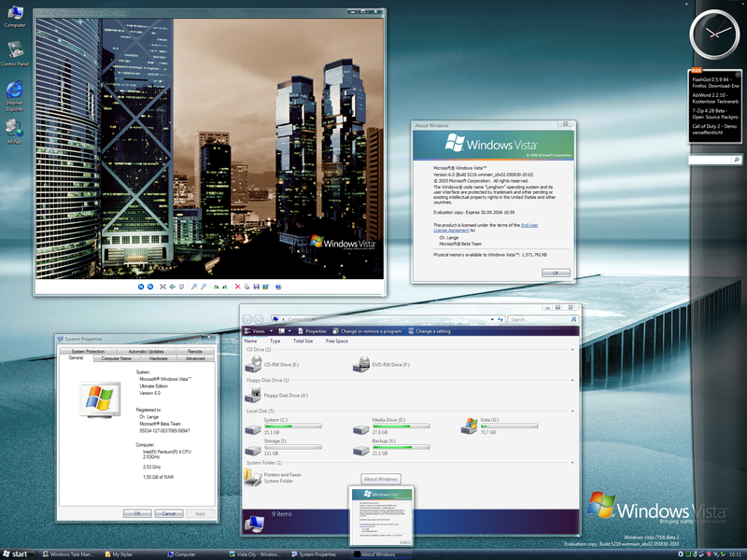The width and height of the screenshot is (747, 560).
Task: Click OK in the About Windows dialog
Action: (x=555, y=273)
